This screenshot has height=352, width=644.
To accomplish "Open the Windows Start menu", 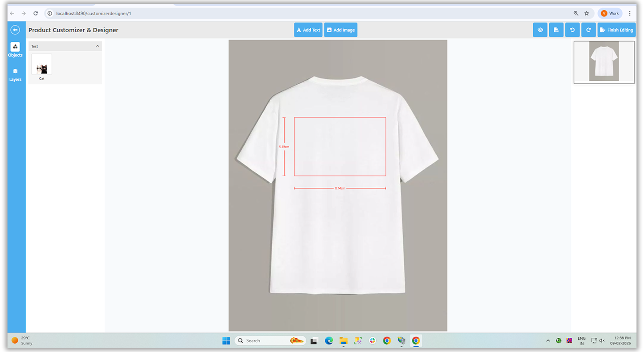I will tap(226, 341).
